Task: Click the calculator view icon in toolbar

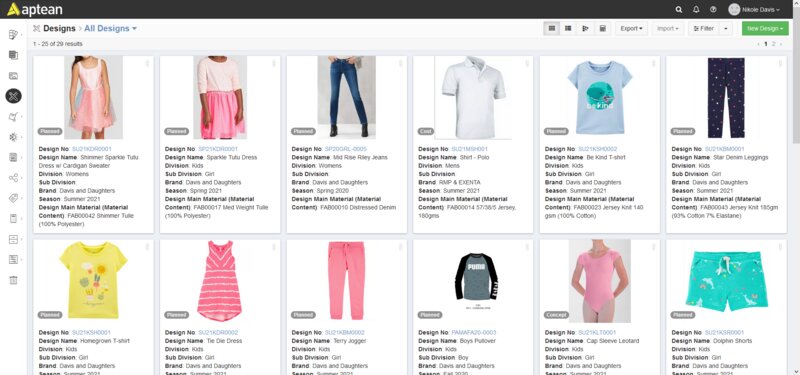Action: pyautogui.click(x=603, y=29)
